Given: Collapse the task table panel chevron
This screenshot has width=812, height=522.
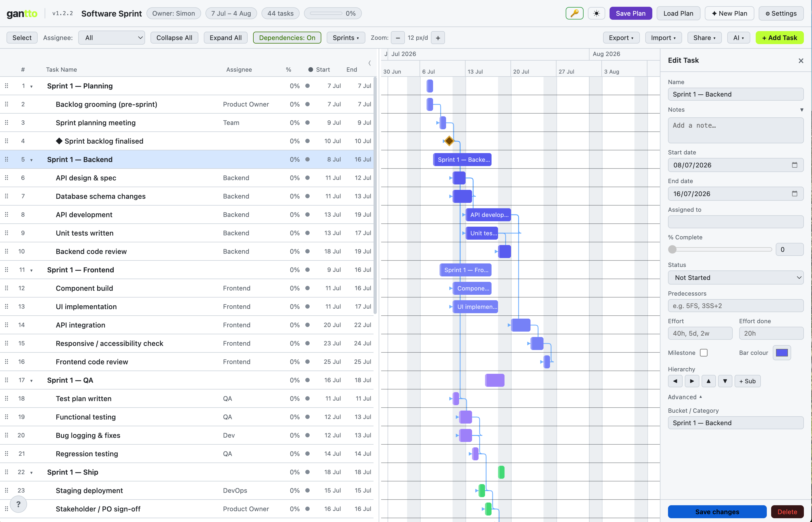Looking at the screenshot, I should point(369,63).
